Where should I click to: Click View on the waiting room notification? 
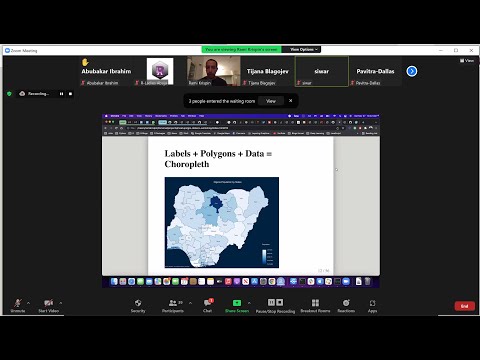pos(271,101)
